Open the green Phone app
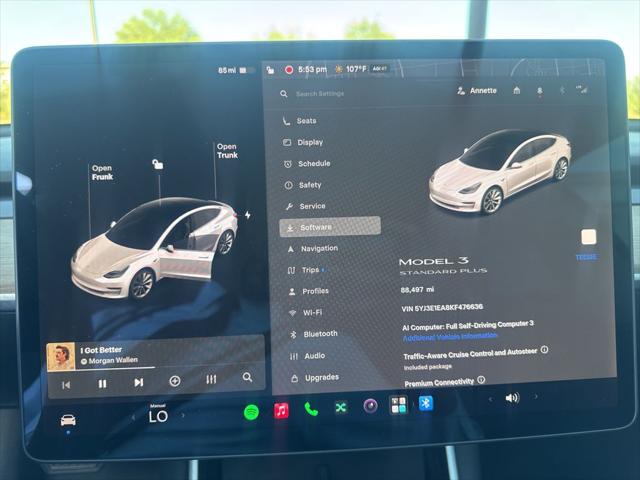Image resolution: width=640 pixels, height=480 pixels. click(311, 409)
